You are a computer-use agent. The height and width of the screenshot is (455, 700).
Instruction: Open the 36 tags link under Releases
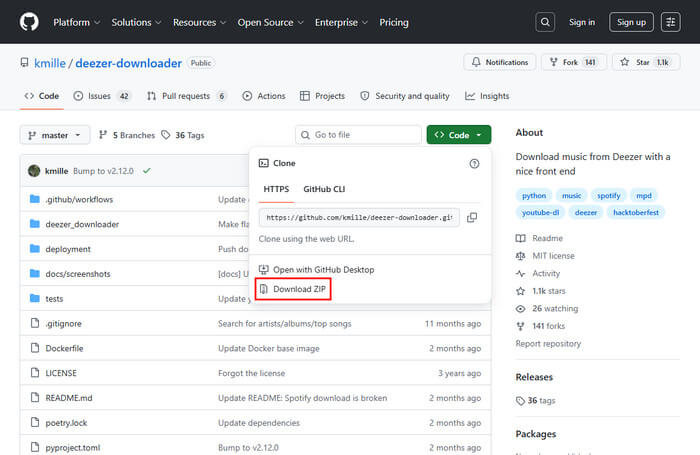pyautogui.click(x=536, y=401)
